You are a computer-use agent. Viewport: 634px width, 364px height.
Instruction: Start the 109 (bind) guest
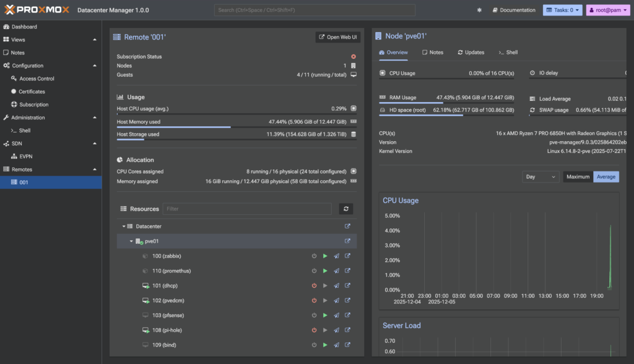325,345
